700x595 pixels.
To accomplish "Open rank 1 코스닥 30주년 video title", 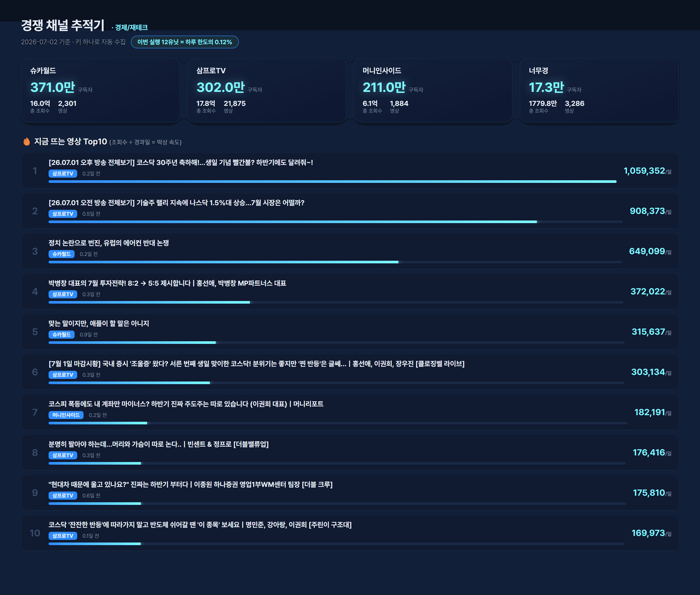I will click(181, 163).
